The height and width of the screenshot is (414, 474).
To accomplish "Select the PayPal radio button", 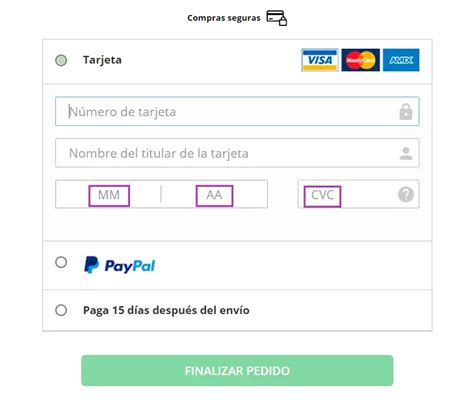I will coord(61,262).
